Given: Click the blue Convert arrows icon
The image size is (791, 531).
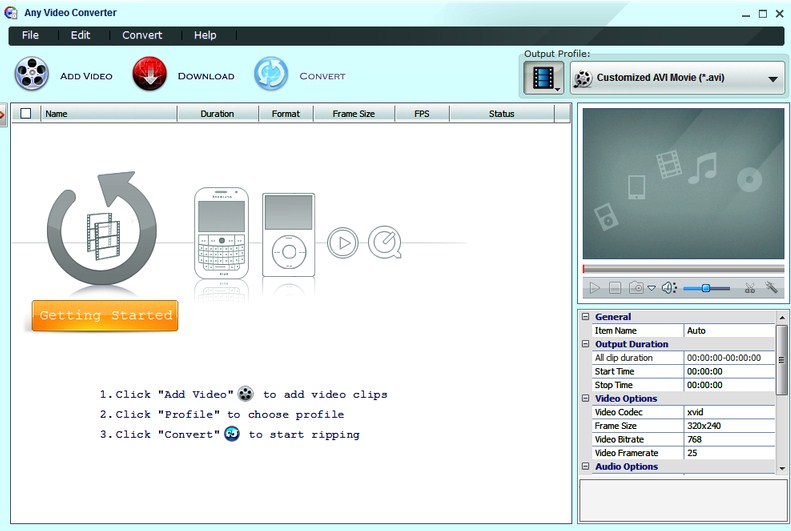Looking at the screenshot, I should coord(271,74).
